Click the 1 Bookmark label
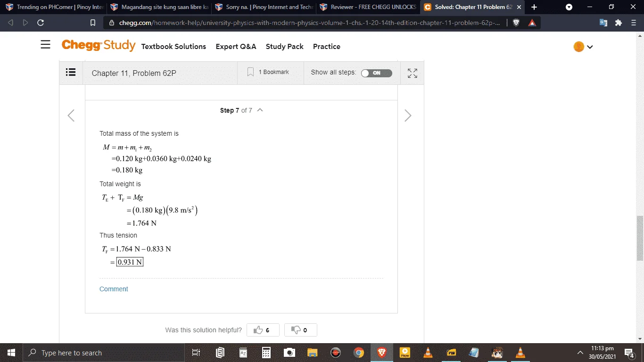Screen dimensions: 644x362 coord(274,72)
